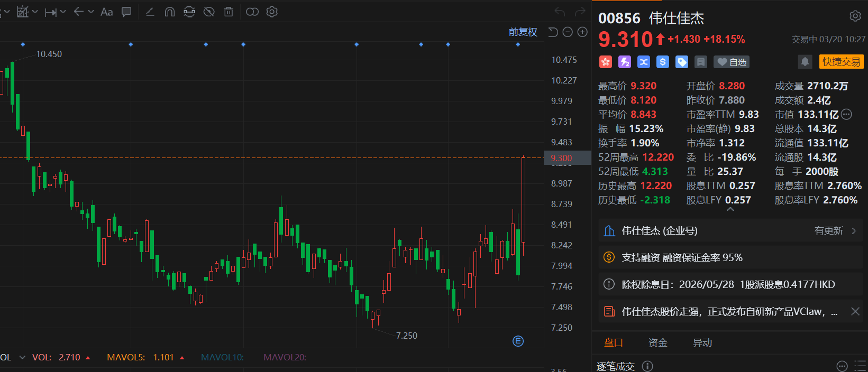Viewport: 868px width, 372px height.
Task: Zoom in the chart with plus icon
Action: click(x=582, y=32)
